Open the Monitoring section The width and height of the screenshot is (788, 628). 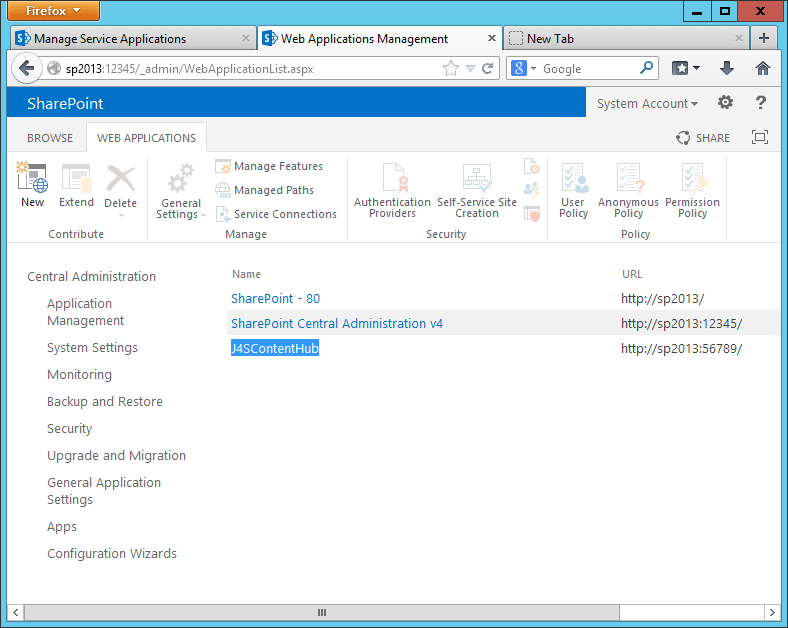click(x=79, y=374)
